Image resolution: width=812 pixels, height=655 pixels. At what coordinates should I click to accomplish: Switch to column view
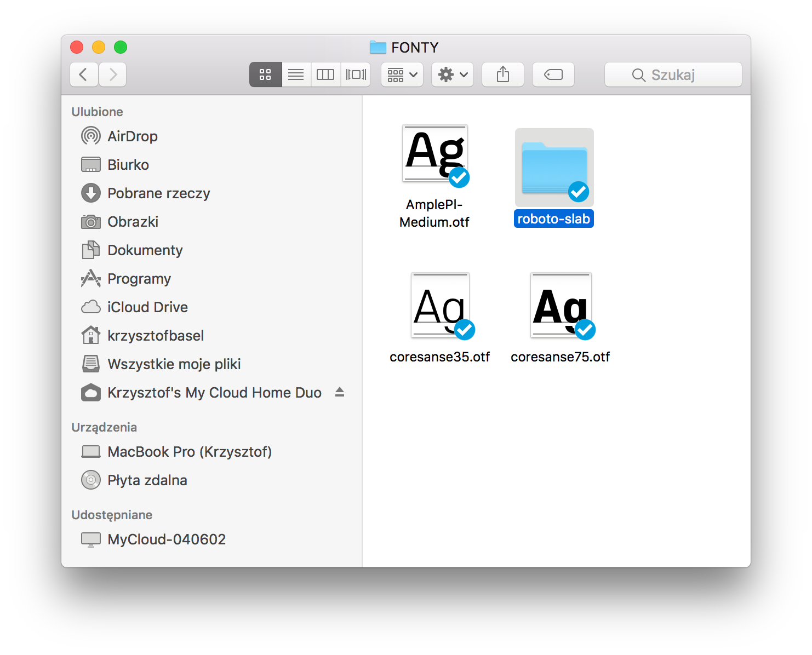[x=325, y=74]
